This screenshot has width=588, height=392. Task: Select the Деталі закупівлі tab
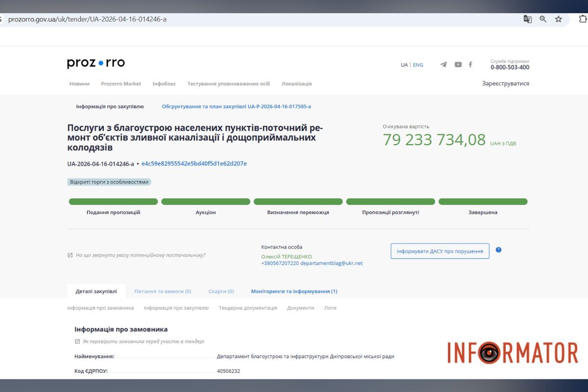(x=97, y=291)
